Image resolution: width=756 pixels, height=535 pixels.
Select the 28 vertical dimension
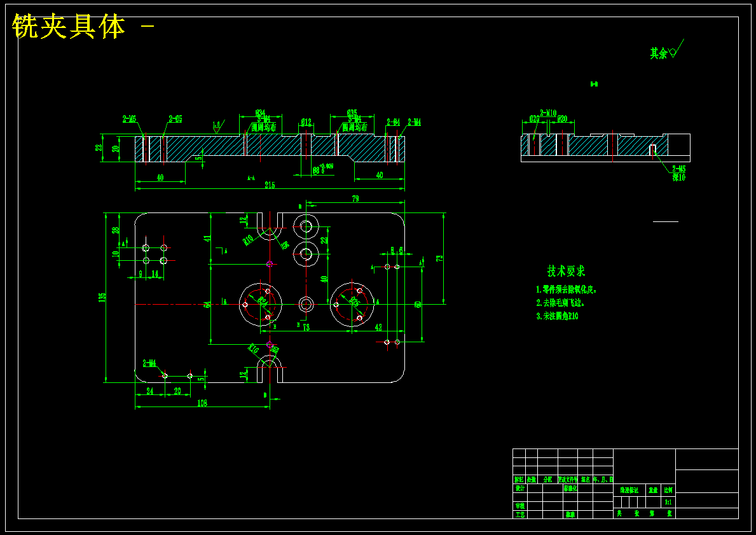(x=116, y=230)
